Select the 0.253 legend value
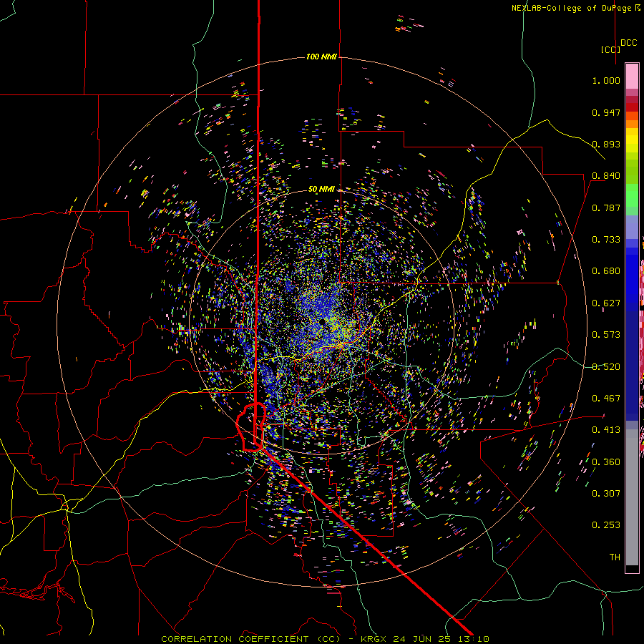This screenshot has height=644, width=644. point(606,525)
